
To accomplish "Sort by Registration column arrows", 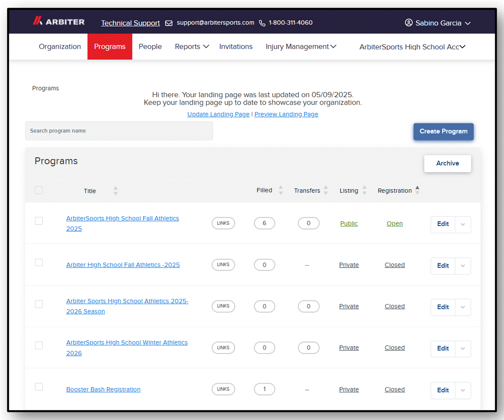I will (417, 190).
